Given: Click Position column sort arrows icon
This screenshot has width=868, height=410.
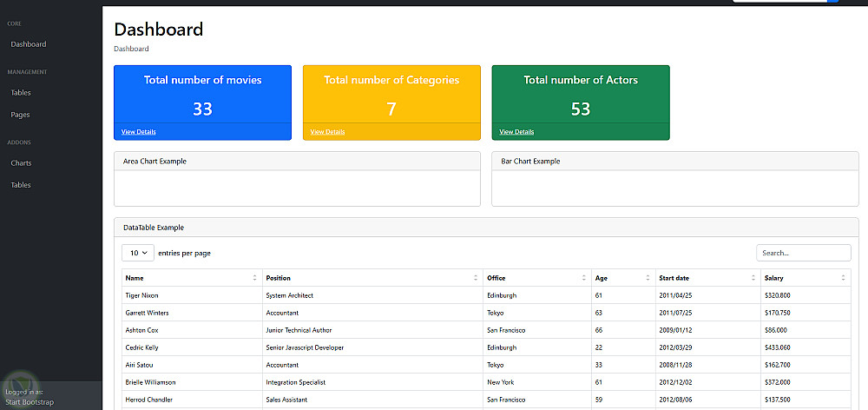Looking at the screenshot, I should (x=476, y=278).
